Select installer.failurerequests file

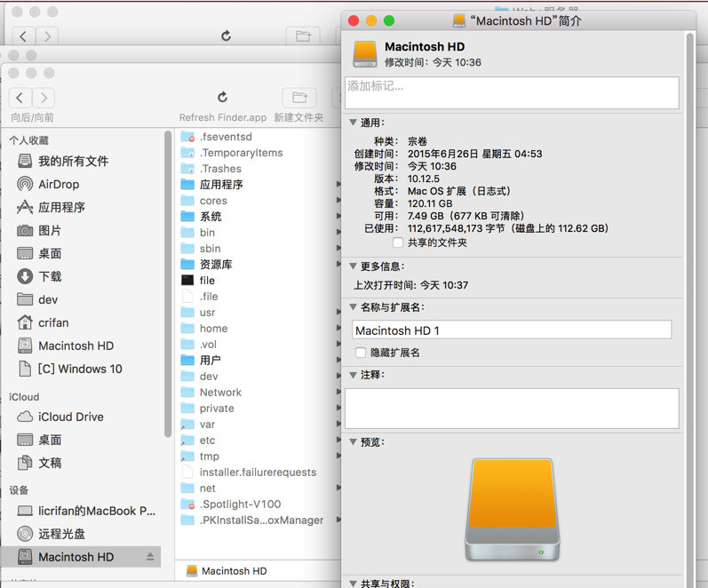pyautogui.click(x=249, y=472)
